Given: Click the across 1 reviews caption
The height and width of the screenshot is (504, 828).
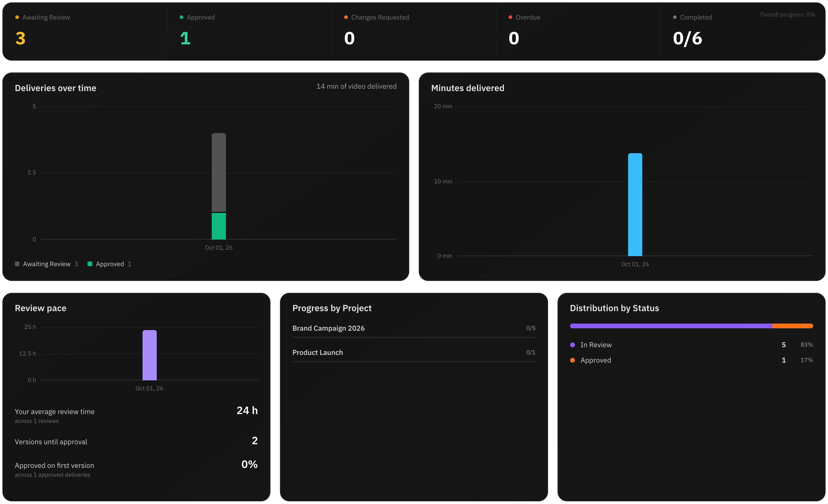Looking at the screenshot, I should 37,421.
